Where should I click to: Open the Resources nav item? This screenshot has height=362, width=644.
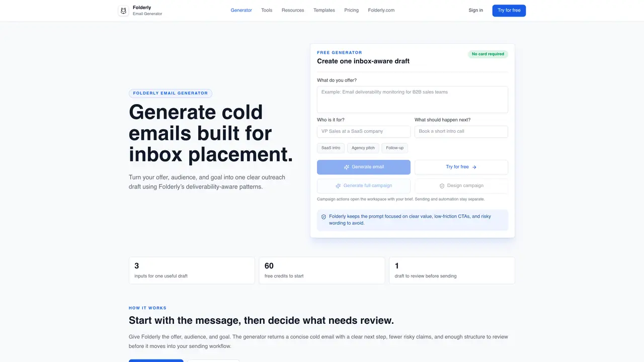pos(293,10)
